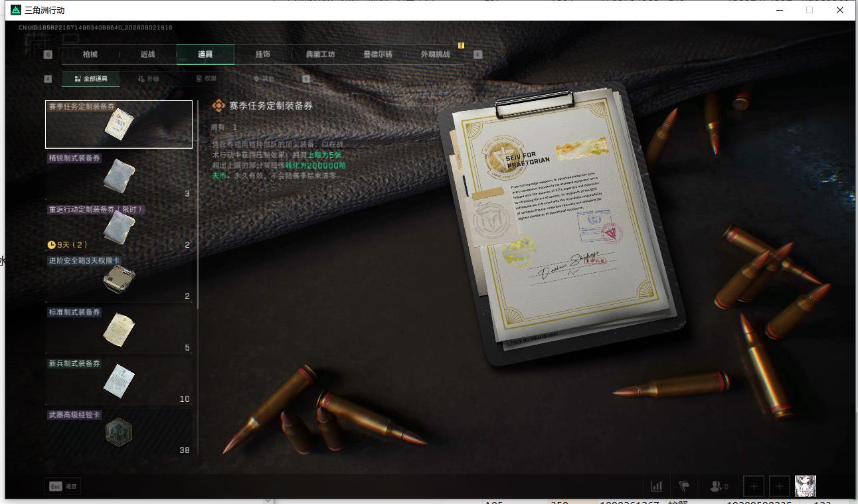The height and width of the screenshot is (504, 858).
Task: Select the 进阶安全箱3天权限卡 item
Action: point(119,278)
